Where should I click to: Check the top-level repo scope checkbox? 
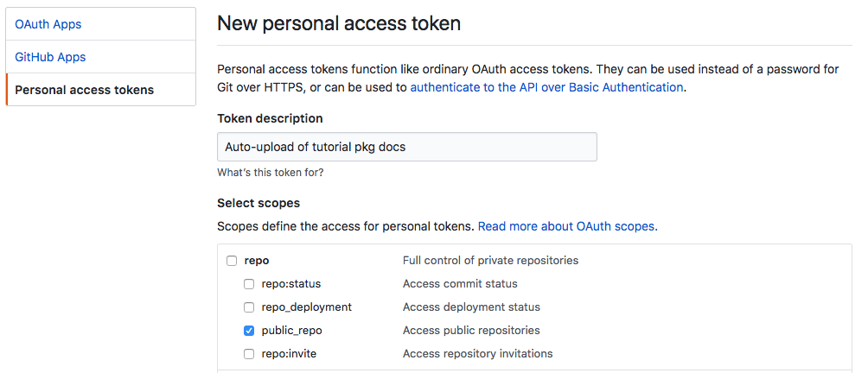(x=232, y=261)
